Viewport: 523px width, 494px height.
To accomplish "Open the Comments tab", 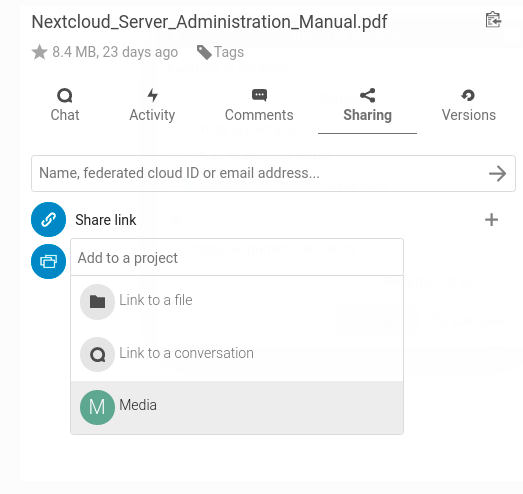I will [259, 105].
